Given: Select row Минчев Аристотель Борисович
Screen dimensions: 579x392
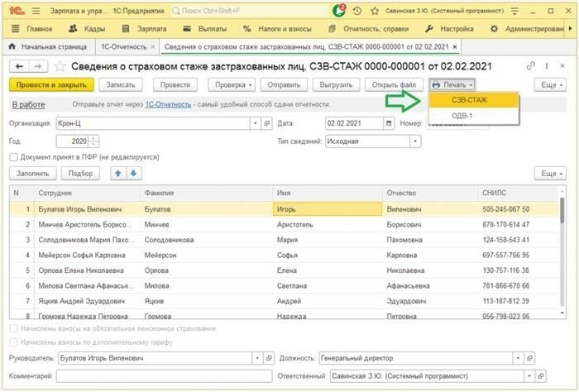Looking at the screenshot, I should (x=284, y=224).
